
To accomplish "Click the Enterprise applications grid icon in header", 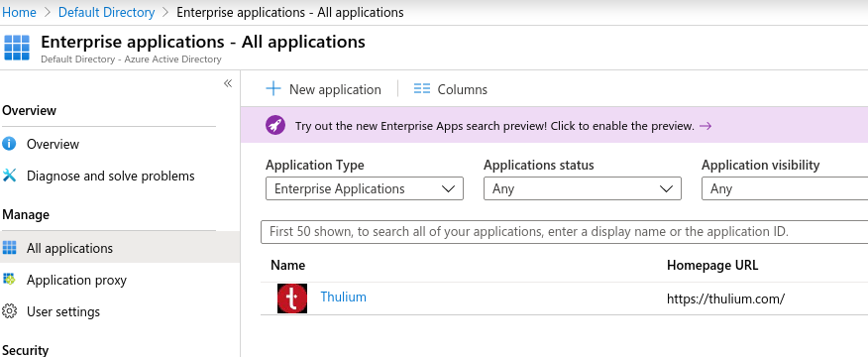I will pos(17,48).
